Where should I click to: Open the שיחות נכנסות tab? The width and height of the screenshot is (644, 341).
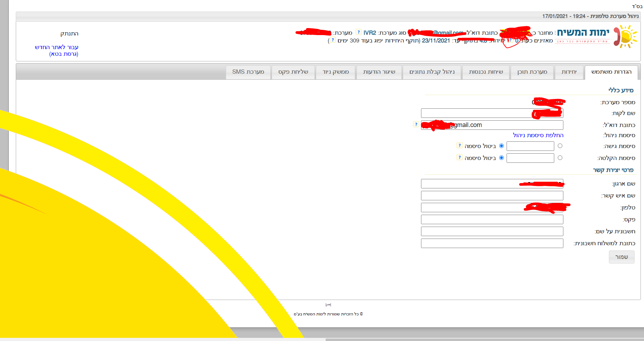point(486,72)
